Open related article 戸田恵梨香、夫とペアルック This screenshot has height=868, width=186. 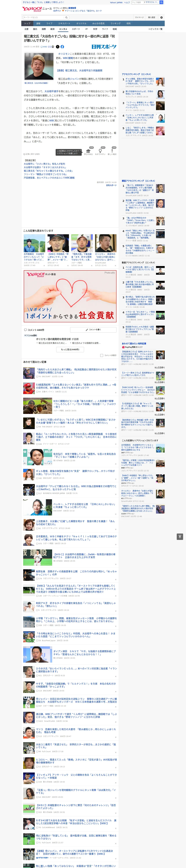click(49, 178)
